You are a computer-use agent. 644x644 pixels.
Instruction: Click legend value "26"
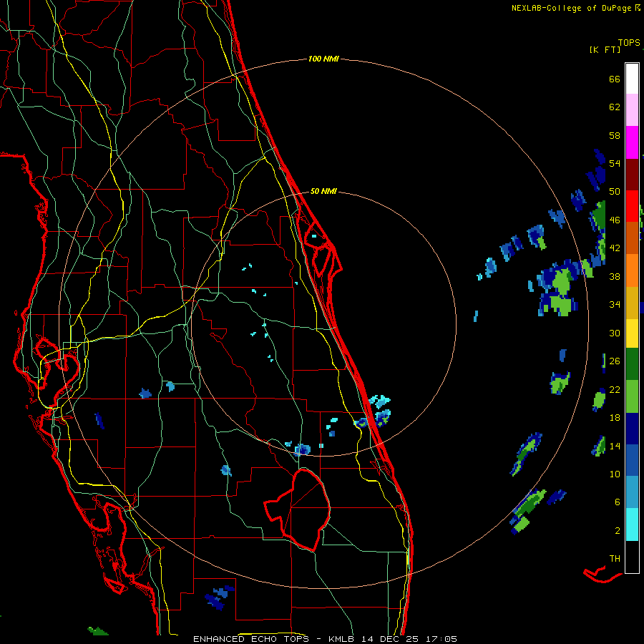[x=615, y=361]
